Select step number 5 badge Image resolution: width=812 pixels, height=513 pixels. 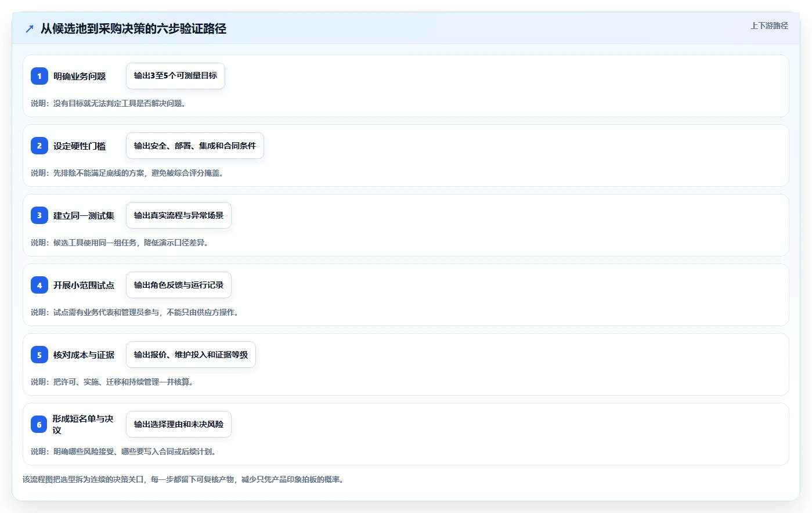[39, 355]
